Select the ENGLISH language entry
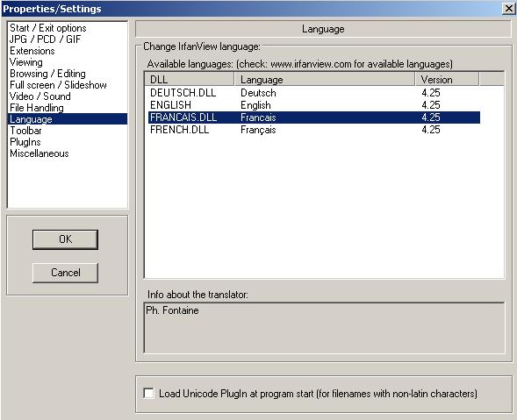The width and height of the screenshot is (517, 420). tap(314, 105)
